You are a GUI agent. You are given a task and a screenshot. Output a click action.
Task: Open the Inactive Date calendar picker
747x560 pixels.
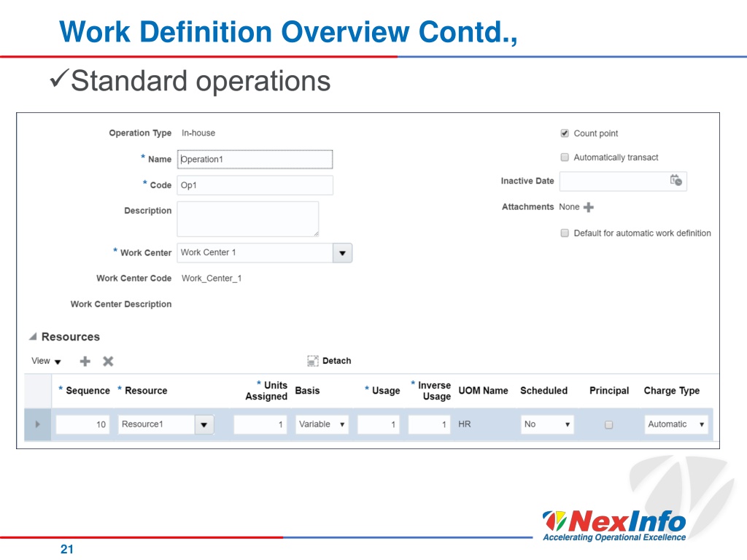(676, 181)
